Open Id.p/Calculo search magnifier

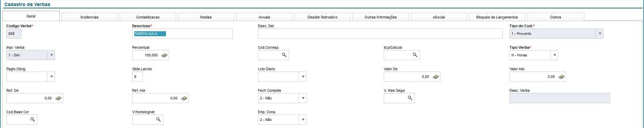[x=415, y=55]
